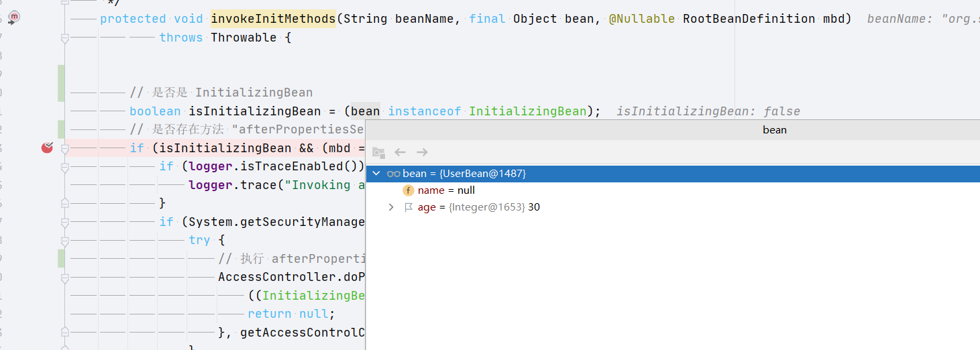The height and width of the screenshot is (350, 980).
Task: Click the method marker icon beside invokeInitMethods
Action: point(15,16)
